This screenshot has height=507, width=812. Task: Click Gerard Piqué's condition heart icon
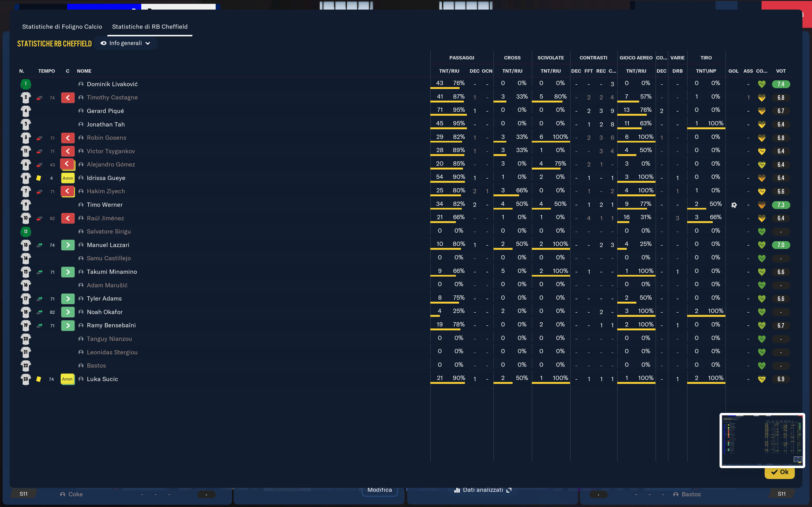click(761, 111)
